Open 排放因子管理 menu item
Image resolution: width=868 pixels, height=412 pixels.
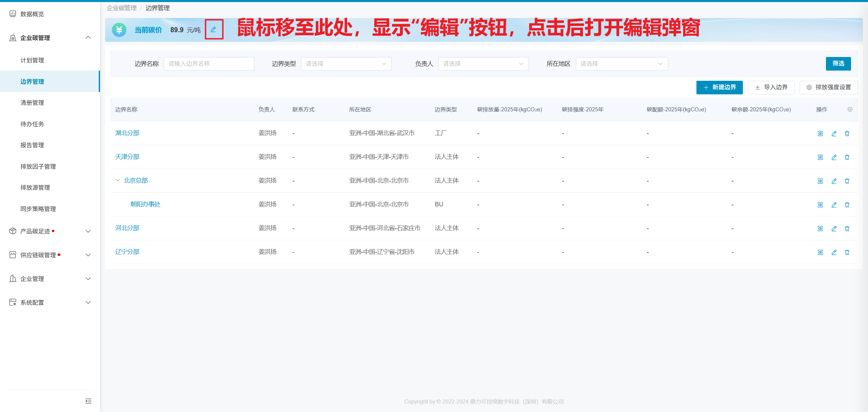(38, 166)
